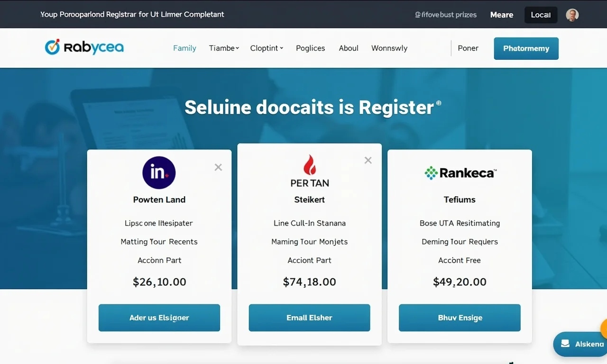The image size is (607, 364).
Task: Click the user profile avatar photo
Action: [x=572, y=15]
